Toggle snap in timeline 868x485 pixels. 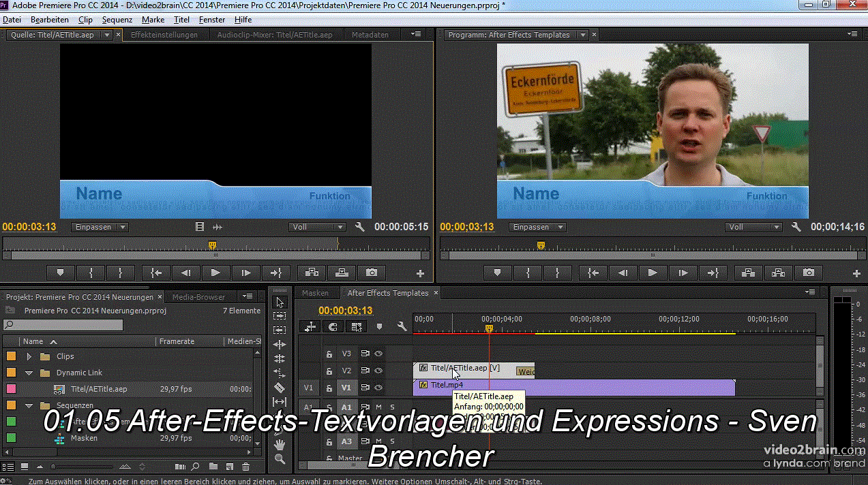333,326
